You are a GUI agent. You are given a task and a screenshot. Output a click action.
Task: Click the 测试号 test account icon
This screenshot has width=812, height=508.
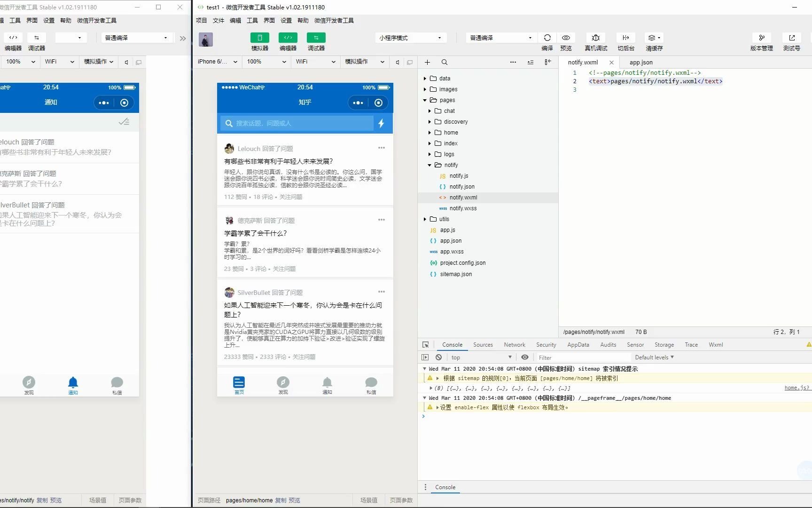pos(792,38)
